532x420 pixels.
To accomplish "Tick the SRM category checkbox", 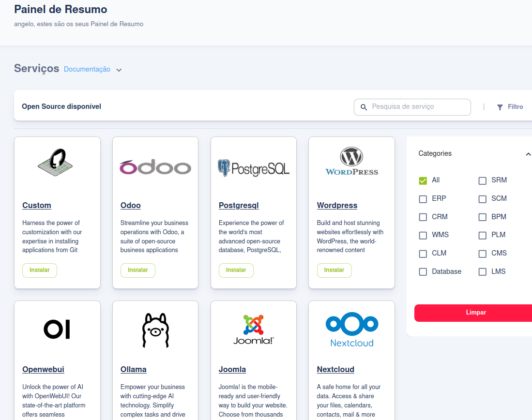I will click(x=483, y=180).
